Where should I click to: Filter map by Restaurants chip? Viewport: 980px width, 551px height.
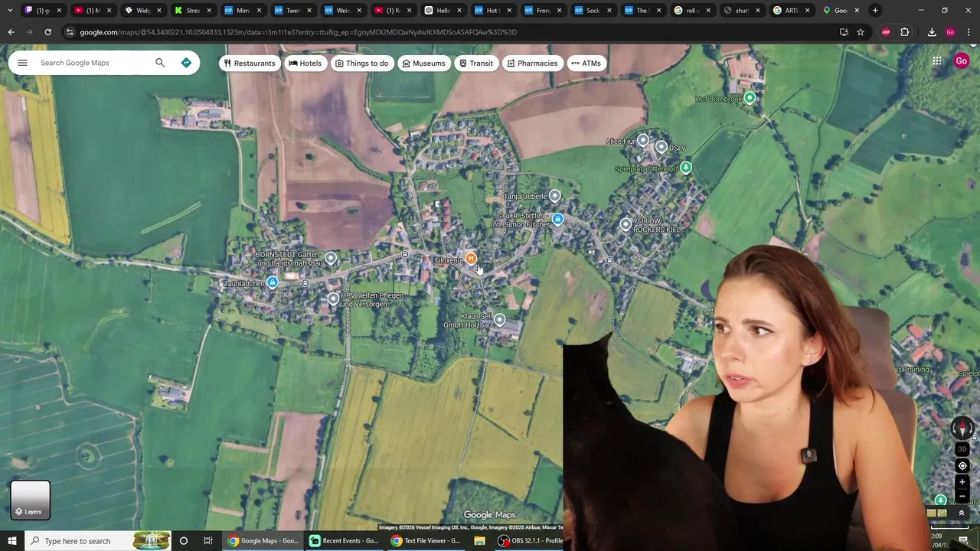point(250,64)
